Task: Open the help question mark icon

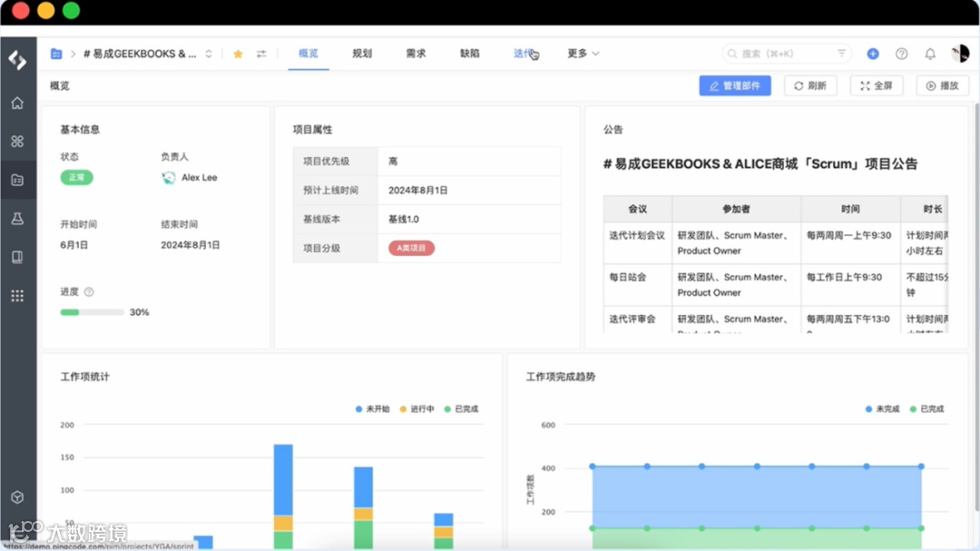Action: pyautogui.click(x=901, y=54)
